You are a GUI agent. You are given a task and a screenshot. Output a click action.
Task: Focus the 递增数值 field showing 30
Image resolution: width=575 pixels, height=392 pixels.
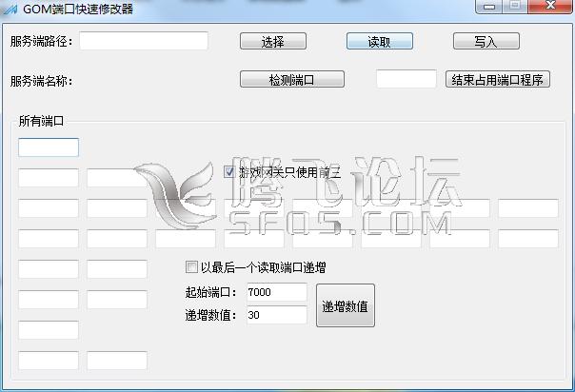(x=277, y=315)
